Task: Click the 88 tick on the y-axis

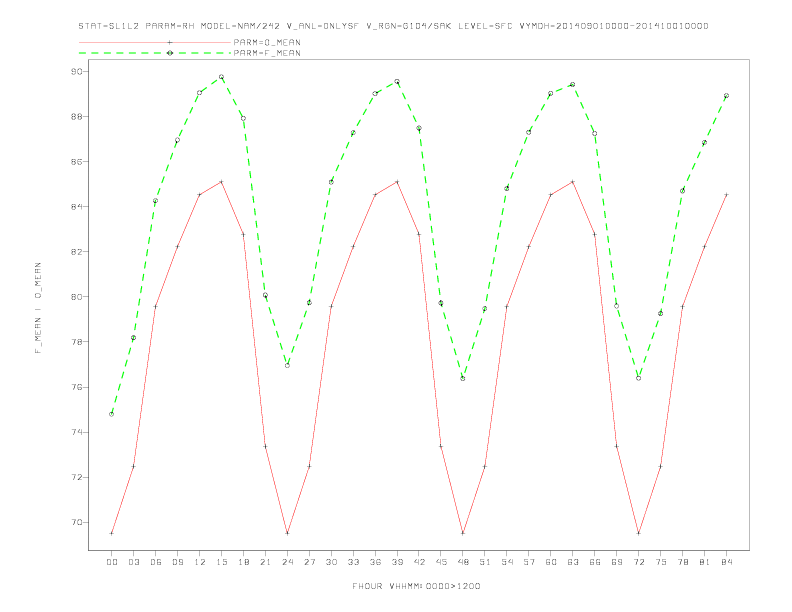Action: click(77, 117)
